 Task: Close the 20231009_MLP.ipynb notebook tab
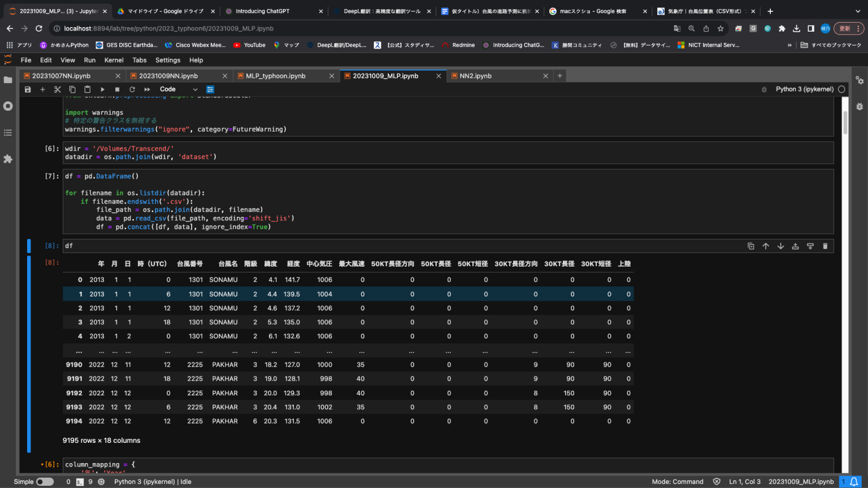point(439,76)
